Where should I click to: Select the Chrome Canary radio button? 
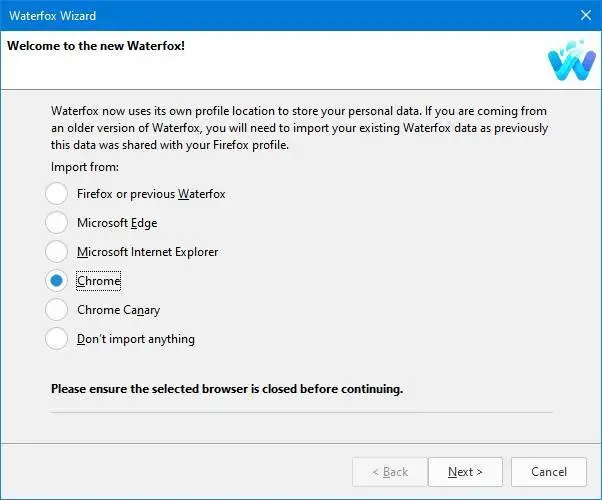(x=57, y=310)
